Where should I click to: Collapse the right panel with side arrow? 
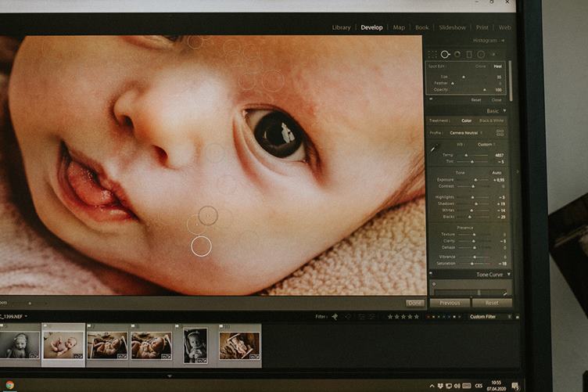click(x=518, y=172)
